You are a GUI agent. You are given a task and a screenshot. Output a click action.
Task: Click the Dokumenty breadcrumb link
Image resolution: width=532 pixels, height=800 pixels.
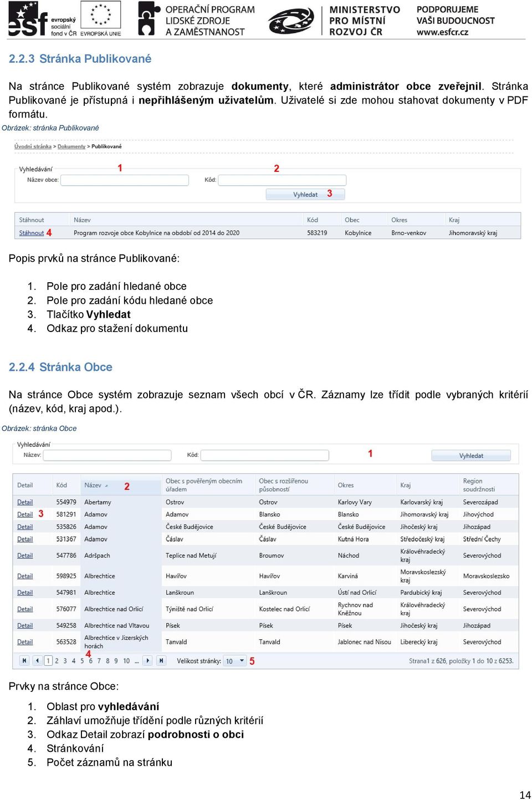[71, 146]
